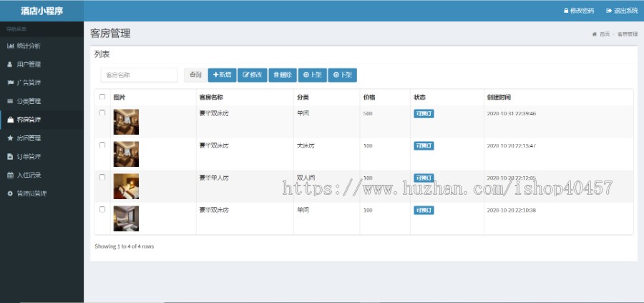644x303 pixels.
Task: Check the row created 2020-10-31 22:39:46
Action: point(102,112)
